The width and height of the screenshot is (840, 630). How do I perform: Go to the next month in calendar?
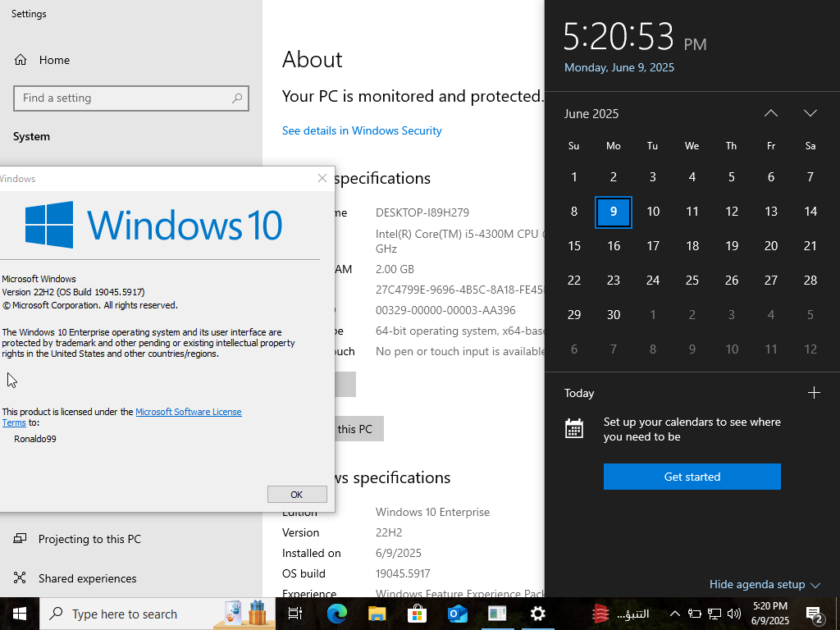(810, 113)
